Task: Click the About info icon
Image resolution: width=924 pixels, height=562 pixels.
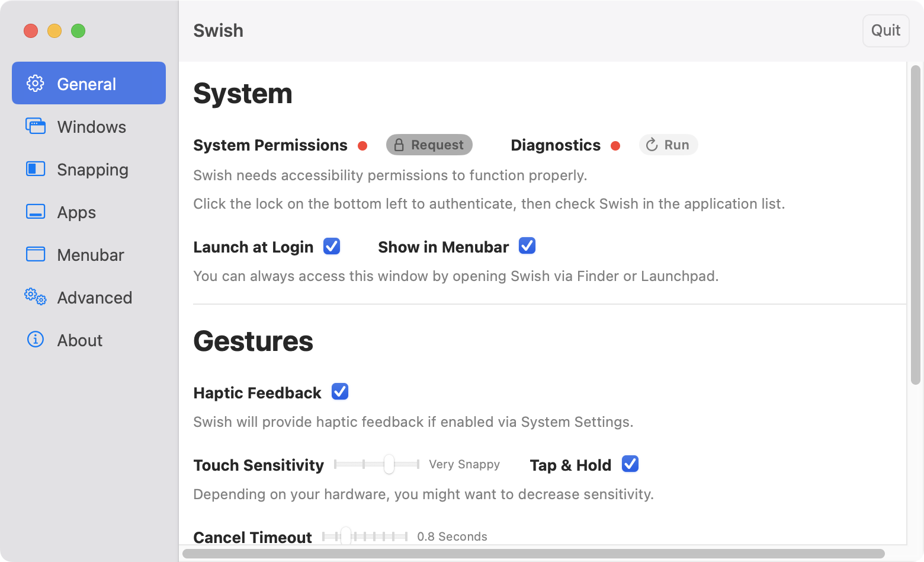Action: pyautogui.click(x=36, y=340)
